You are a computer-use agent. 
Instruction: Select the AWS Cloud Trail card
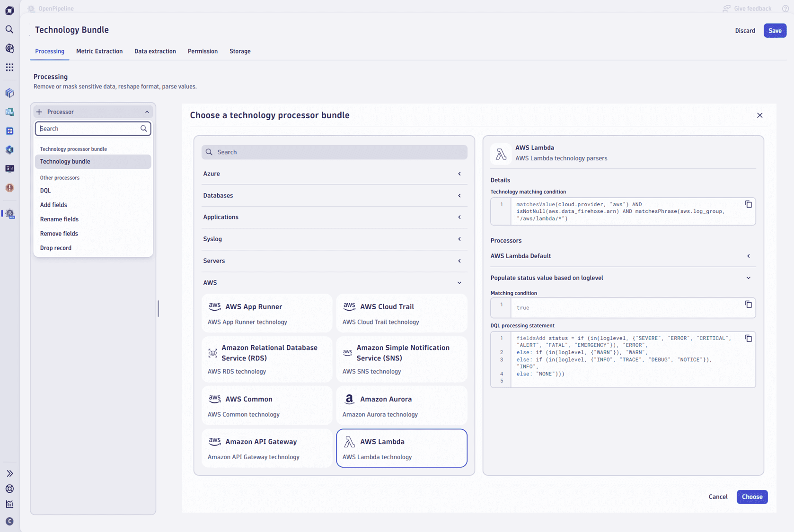pyautogui.click(x=402, y=313)
